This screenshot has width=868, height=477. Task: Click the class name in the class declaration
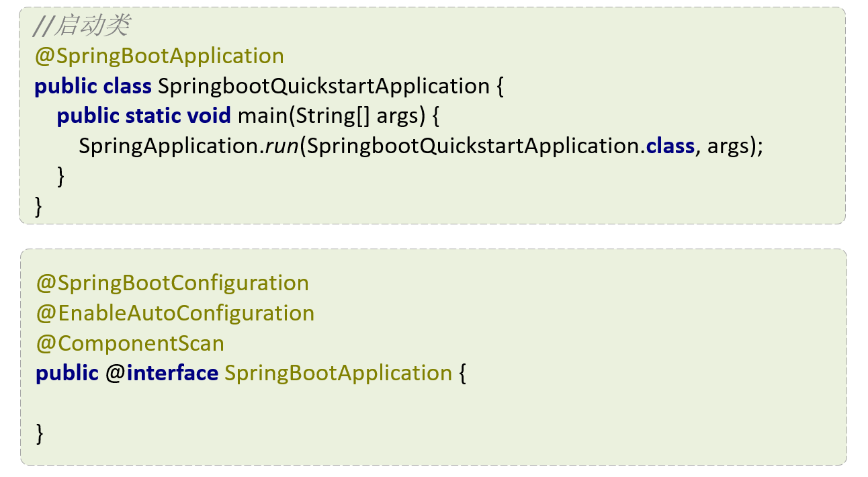point(323,87)
